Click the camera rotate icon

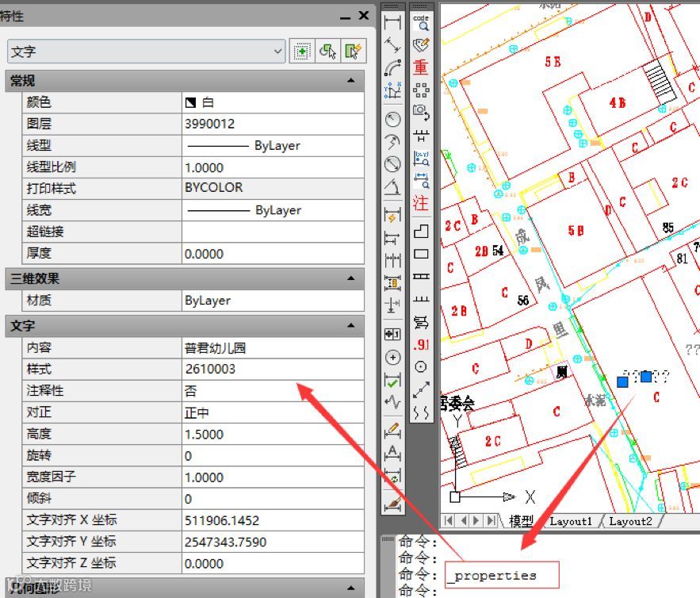421,112
